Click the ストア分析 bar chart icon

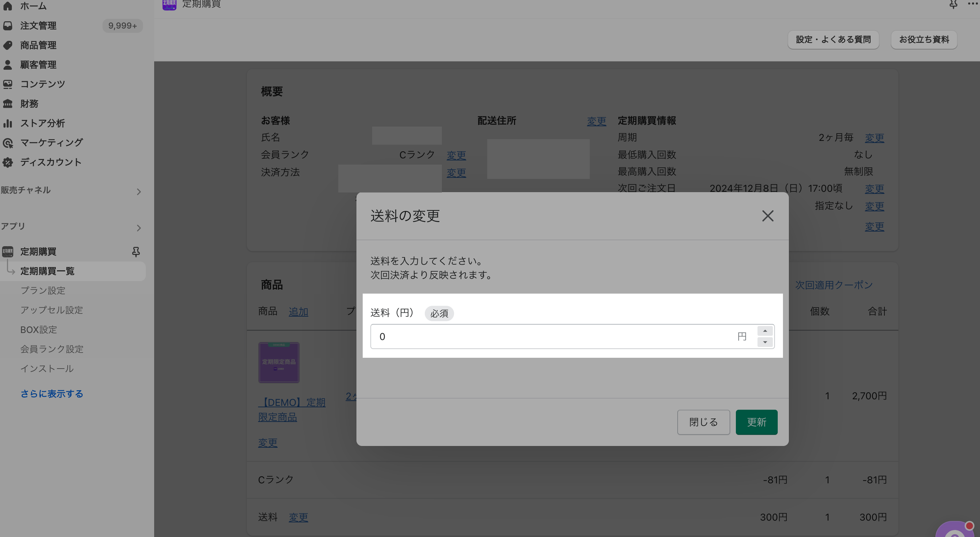pyautogui.click(x=8, y=123)
